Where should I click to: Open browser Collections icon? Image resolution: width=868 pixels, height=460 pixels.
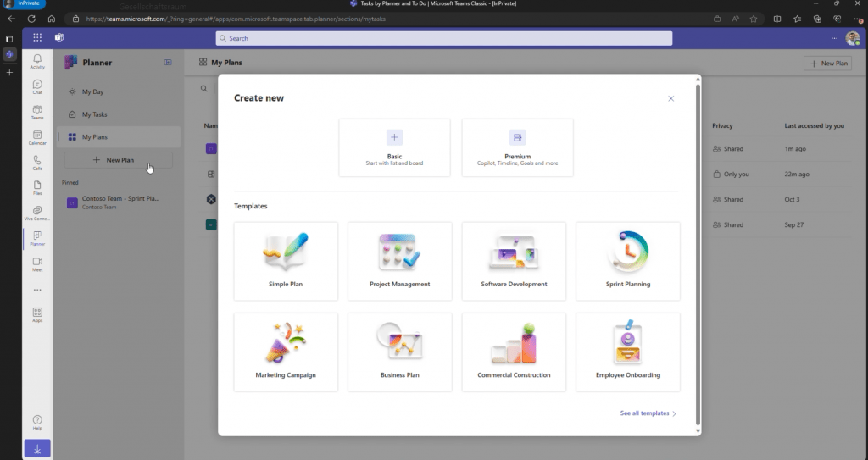tap(817, 19)
